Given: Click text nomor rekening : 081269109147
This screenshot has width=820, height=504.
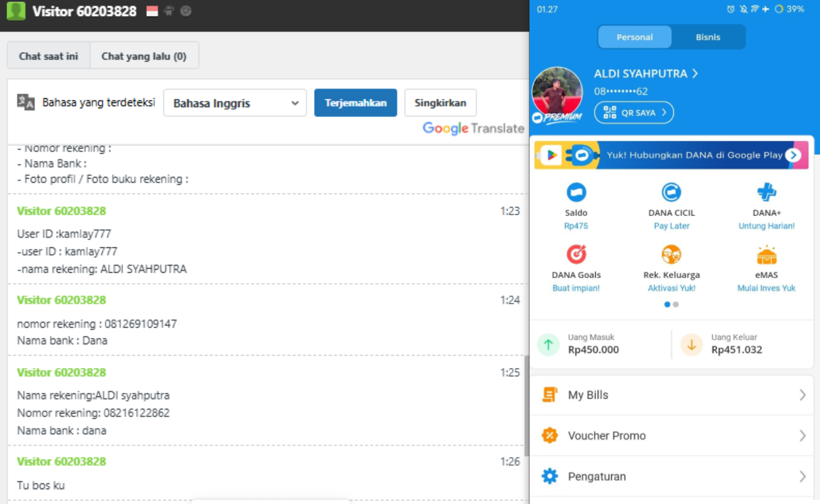Looking at the screenshot, I should pos(97,324).
